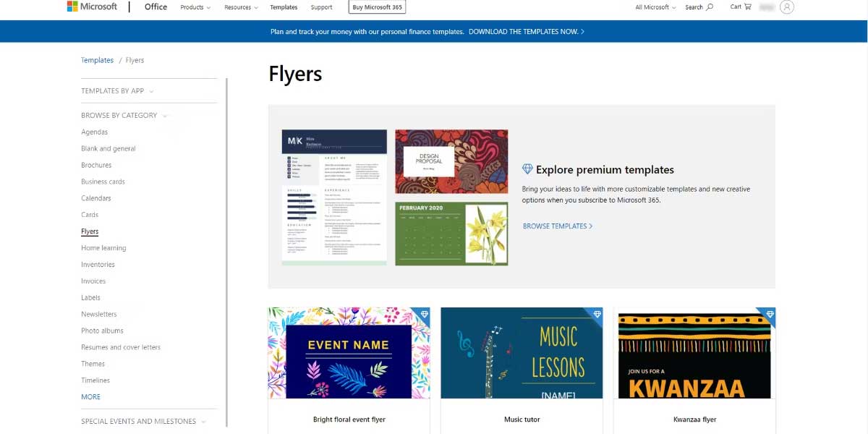Image resolution: width=868 pixels, height=434 pixels.
Task: Click the diamond icon next to Explore premium templates
Action: [529, 169]
